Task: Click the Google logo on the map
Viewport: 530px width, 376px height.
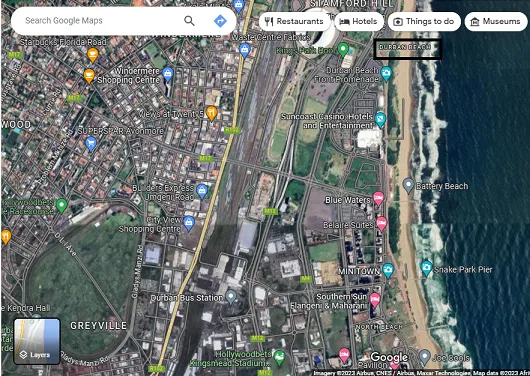Action: point(389,357)
